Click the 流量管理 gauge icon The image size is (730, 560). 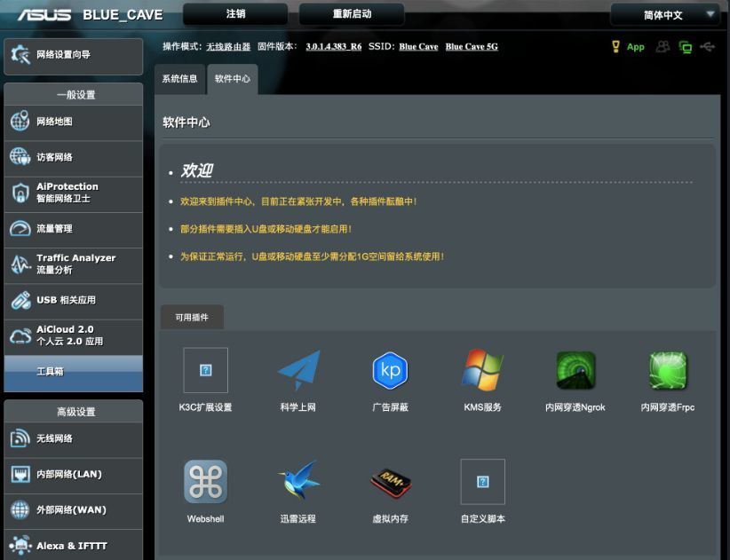(x=20, y=228)
